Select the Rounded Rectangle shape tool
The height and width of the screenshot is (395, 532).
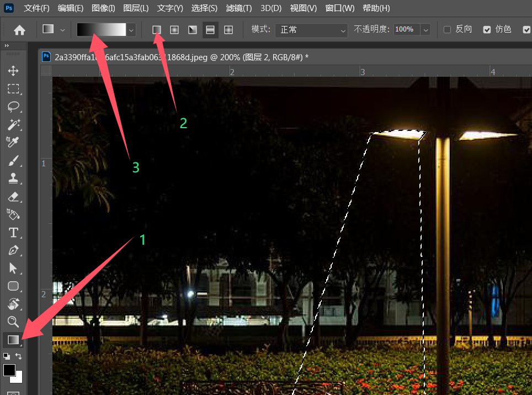13,286
